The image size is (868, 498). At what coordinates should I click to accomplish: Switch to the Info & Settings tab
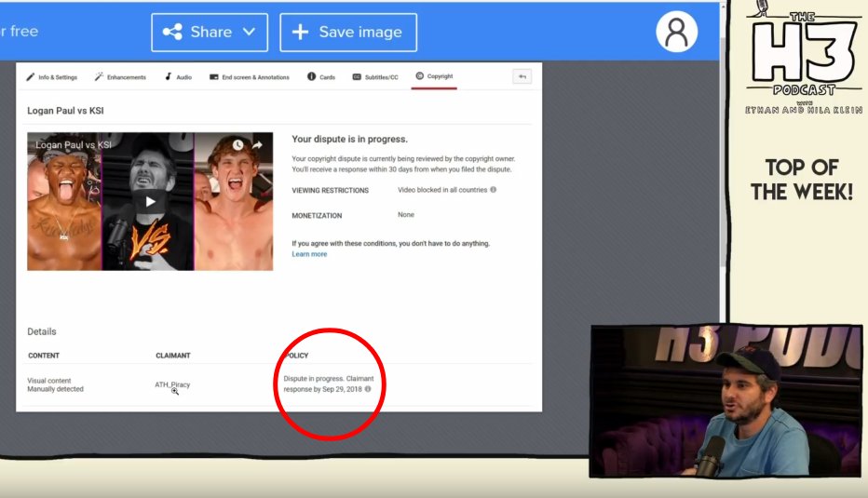(52, 77)
